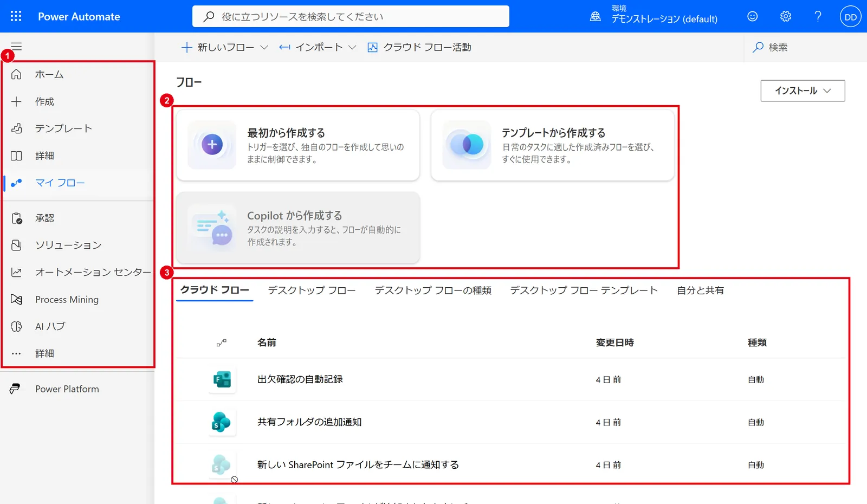Click the クラウド フロー活動 chart icon
The height and width of the screenshot is (504, 867).
click(372, 47)
